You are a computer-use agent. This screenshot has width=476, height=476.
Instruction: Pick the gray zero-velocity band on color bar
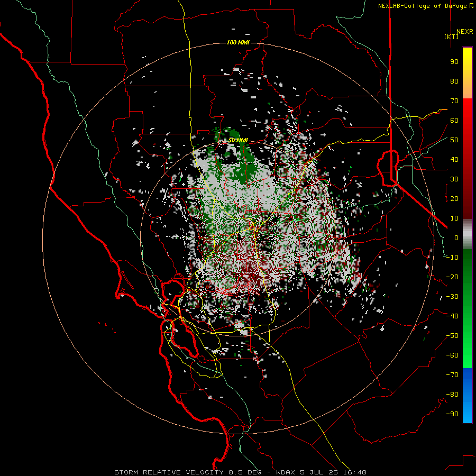point(467,234)
